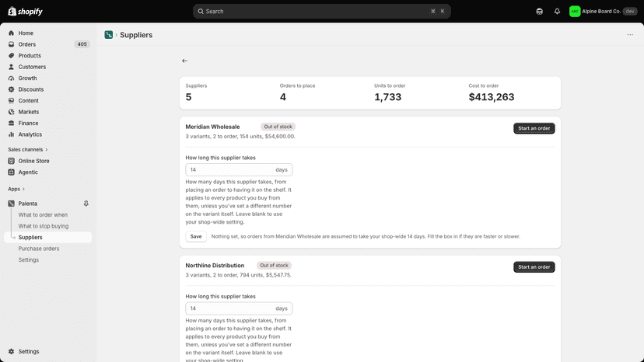Click the Units to order value 1,733
The image size is (644, 362).
pos(387,97)
